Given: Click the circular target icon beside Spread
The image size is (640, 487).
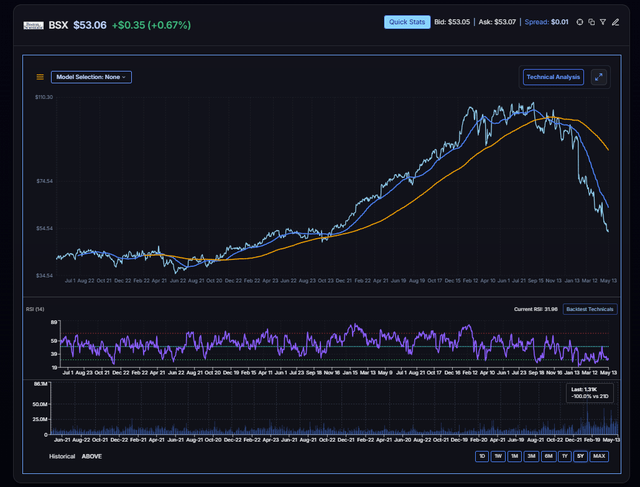Looking at the screenshot, I should [580, 22].
